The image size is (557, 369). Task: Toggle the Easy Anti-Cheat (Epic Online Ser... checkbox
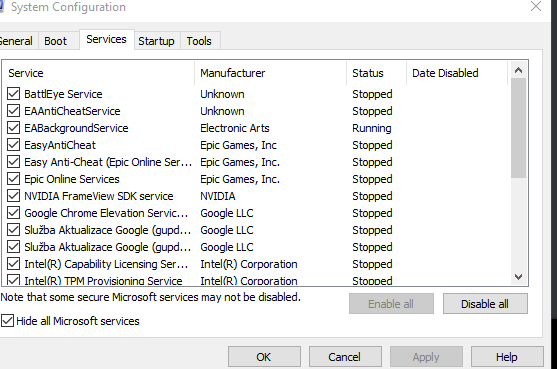point(13,162)
